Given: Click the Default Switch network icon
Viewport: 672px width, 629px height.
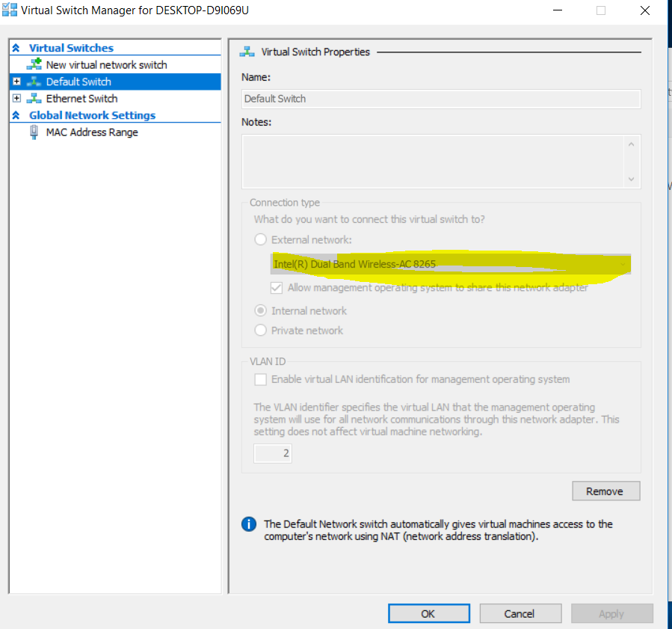Looking at the screenshot, I should coord(34,82).
